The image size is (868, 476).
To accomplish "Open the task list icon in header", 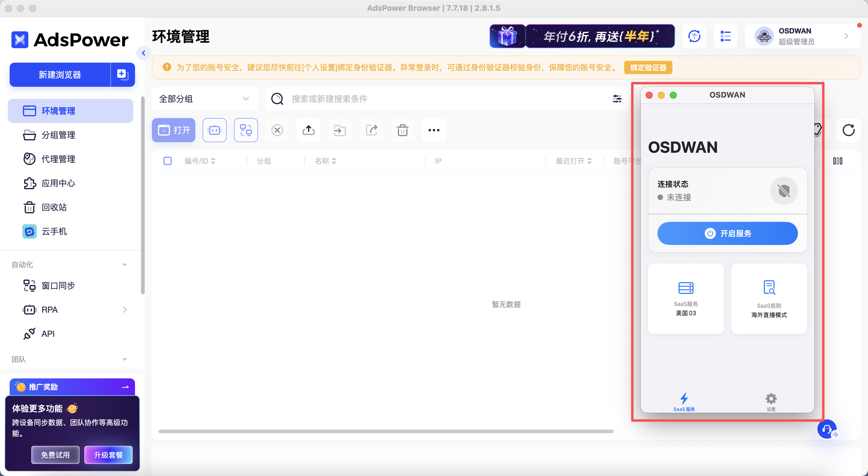I will click(x=725, y=36).
